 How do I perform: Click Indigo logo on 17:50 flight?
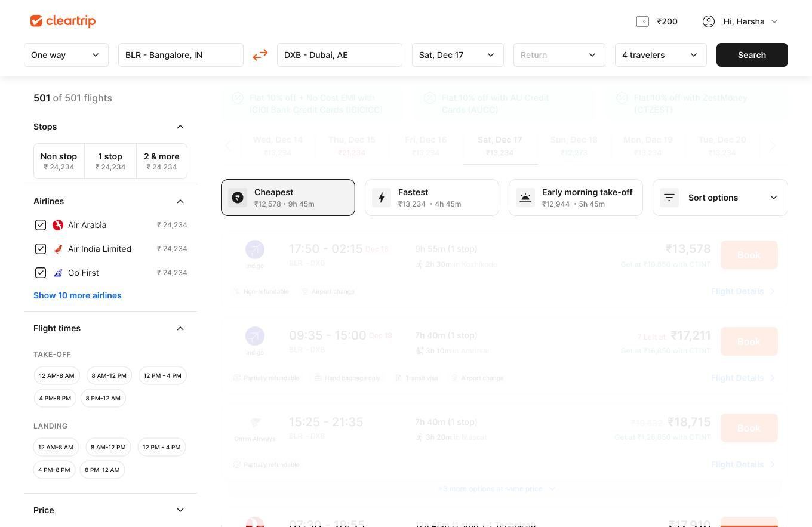pos(255,249)
